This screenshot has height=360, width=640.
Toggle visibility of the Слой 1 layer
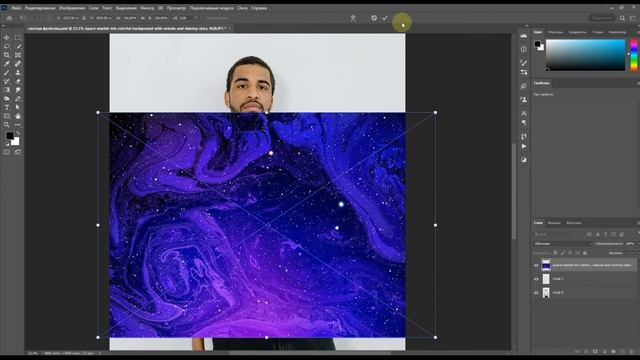coord(536,279)
